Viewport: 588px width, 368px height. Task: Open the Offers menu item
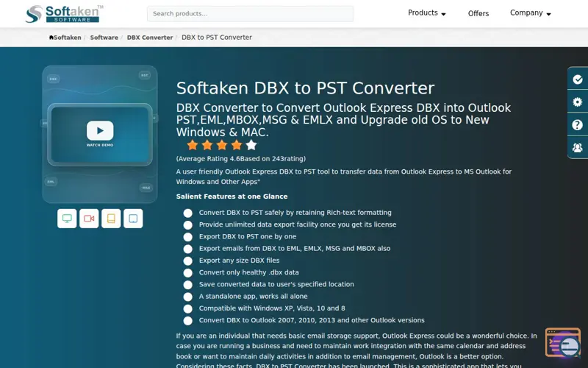[478, 13]
